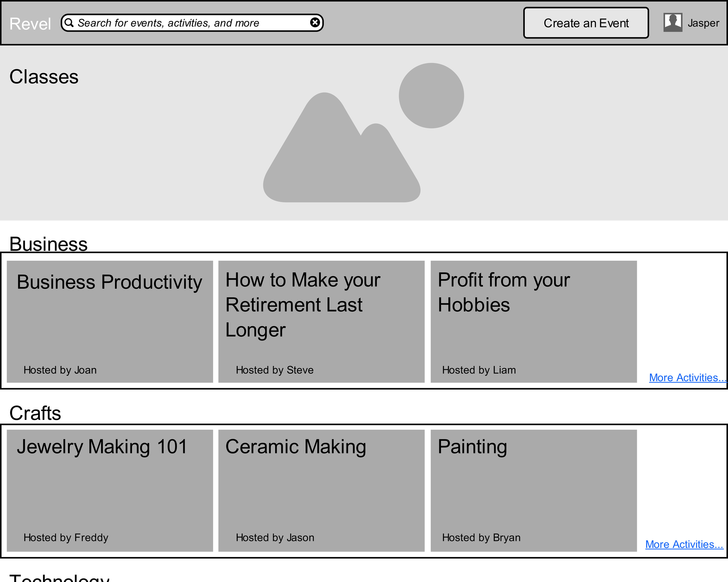Screen dimensions: 728x582
Task: Click the Hosted by Bryan text
Action: [x=481, y=537]
